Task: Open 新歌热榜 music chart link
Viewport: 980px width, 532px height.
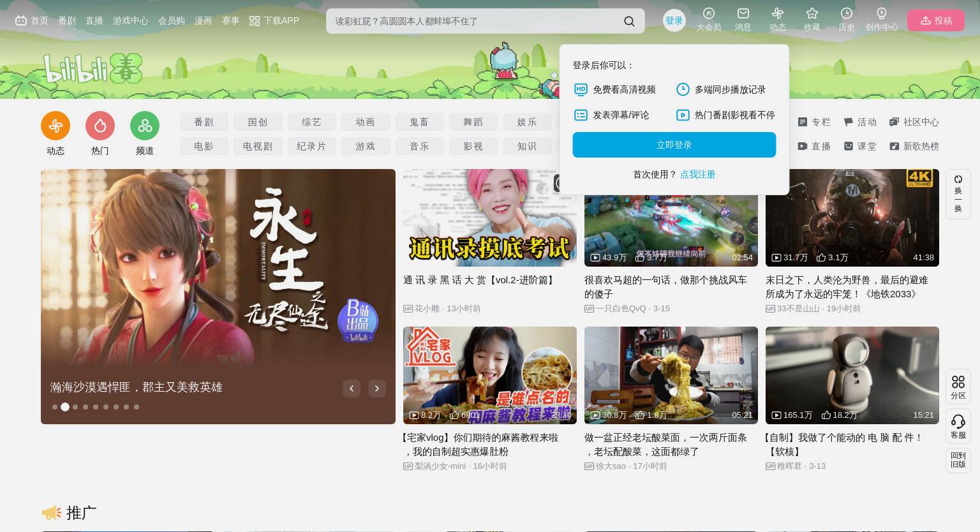Action: coord(914,146)
